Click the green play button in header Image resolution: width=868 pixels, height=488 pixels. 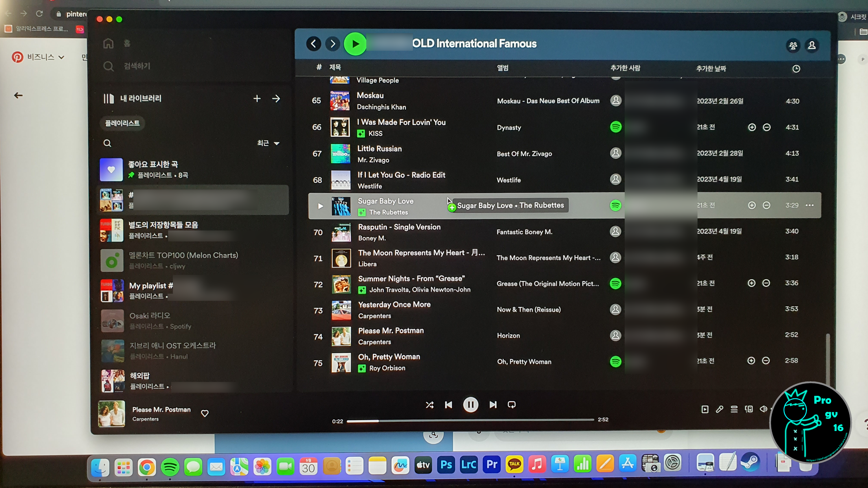[355, 44]
